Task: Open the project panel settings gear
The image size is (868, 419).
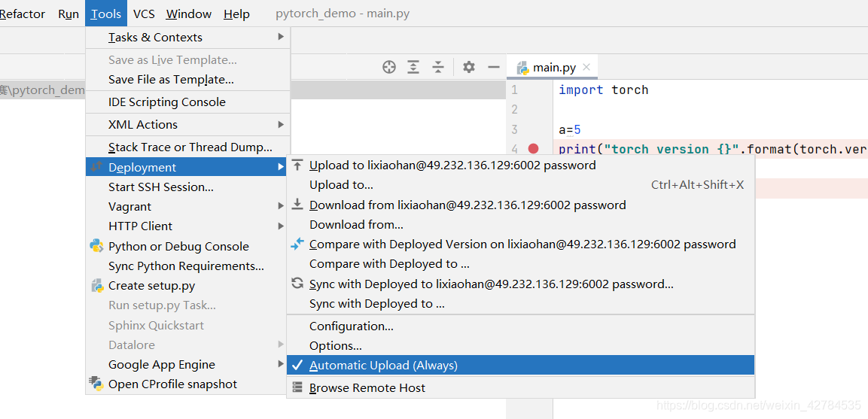Action: tap(469, 68)
